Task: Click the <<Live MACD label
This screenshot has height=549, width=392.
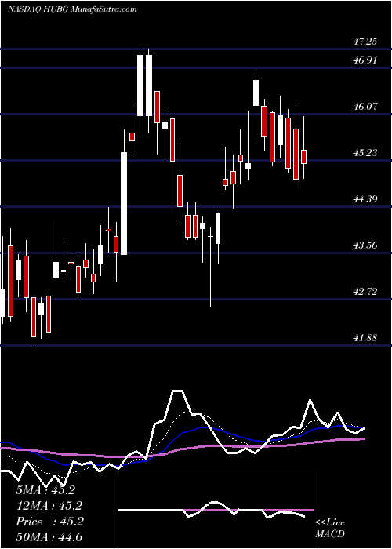Action: [x=330, y=529]
